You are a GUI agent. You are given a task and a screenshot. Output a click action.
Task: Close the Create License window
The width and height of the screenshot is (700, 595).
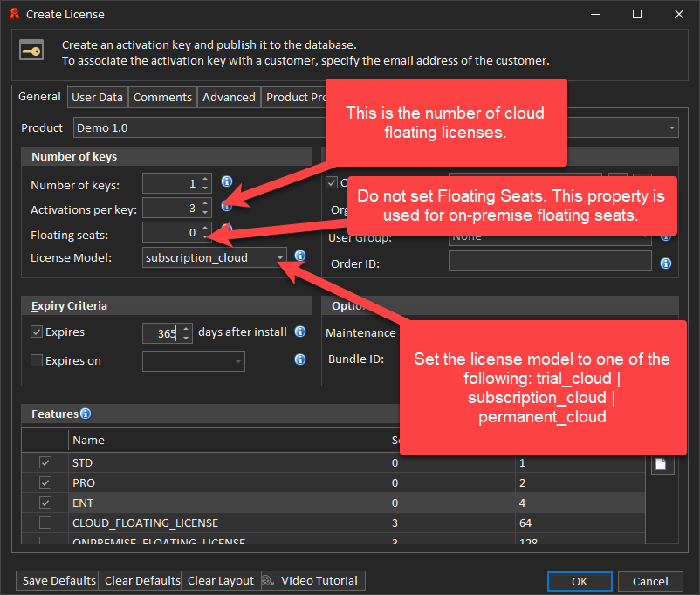coord(679,14)
